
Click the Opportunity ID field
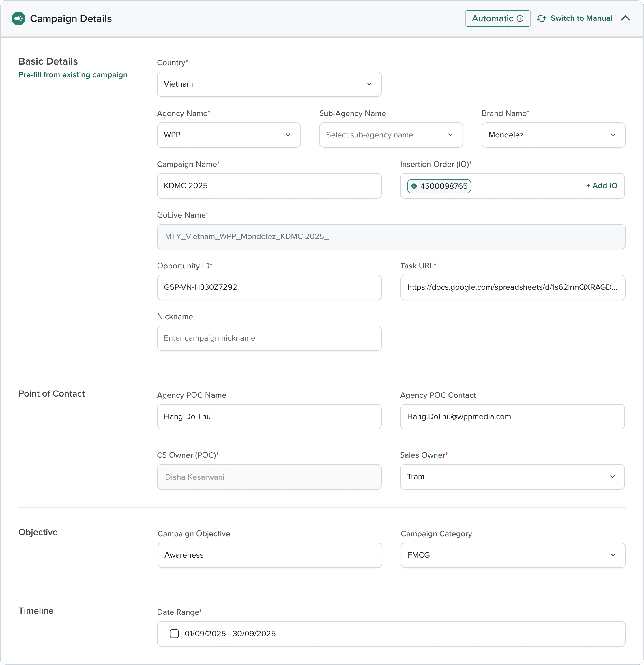(269, 287)
